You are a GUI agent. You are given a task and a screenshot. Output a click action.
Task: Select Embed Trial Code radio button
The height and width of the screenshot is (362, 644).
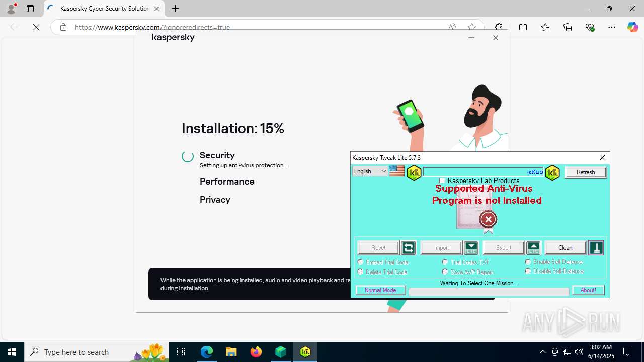(360, 262)
